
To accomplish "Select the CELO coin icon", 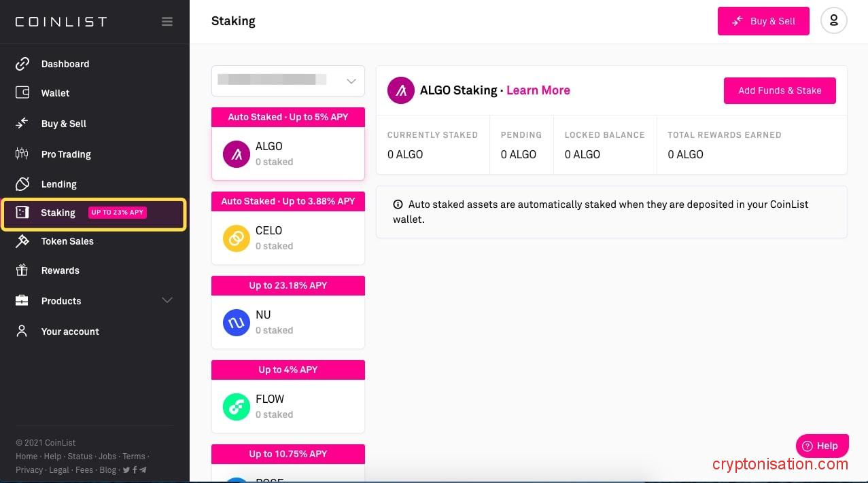I will coord(237,238).
